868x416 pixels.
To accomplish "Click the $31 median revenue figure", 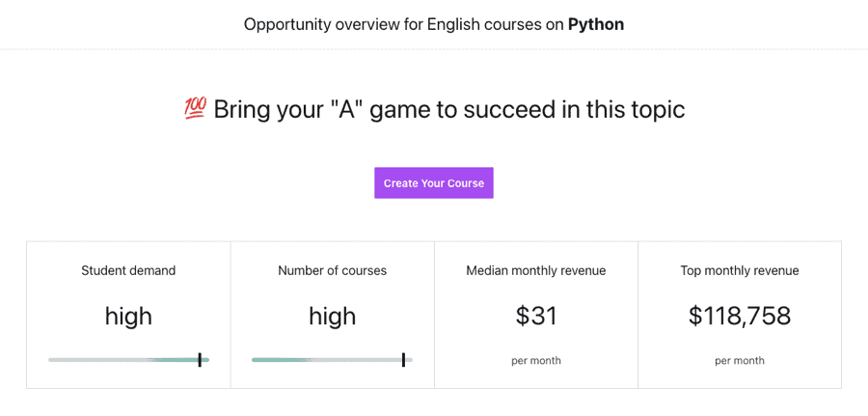I will 536,316.
